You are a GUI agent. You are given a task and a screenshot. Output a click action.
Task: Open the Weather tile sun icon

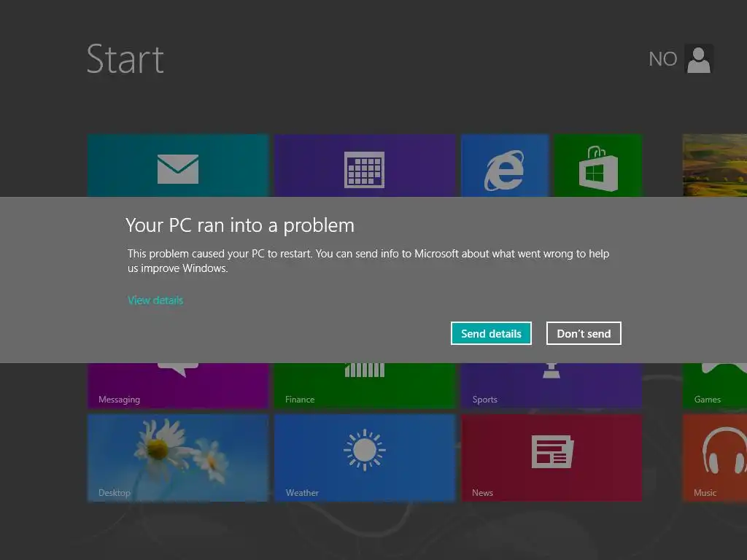point(365,450)
